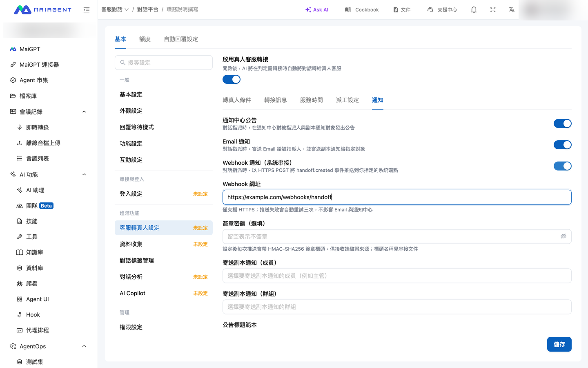
Task: Toggle fullscreen mode icon
Action: (x=493, y=10)
